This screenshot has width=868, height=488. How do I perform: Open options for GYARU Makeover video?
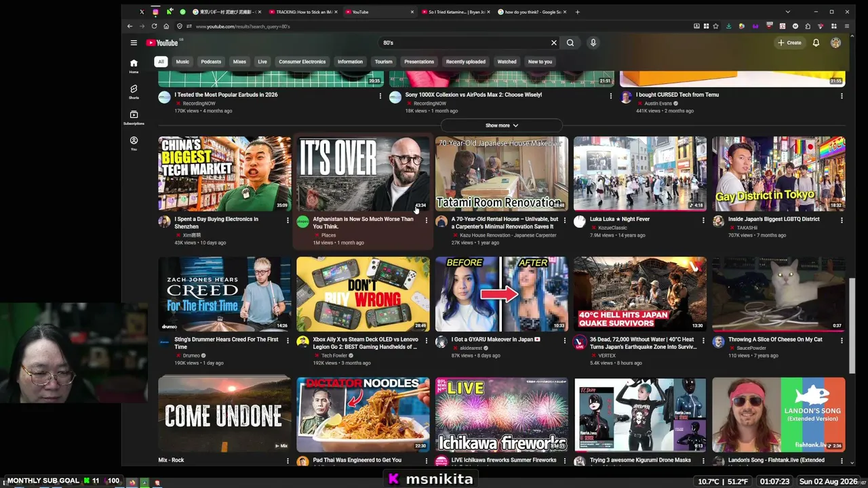coord(564,340)
